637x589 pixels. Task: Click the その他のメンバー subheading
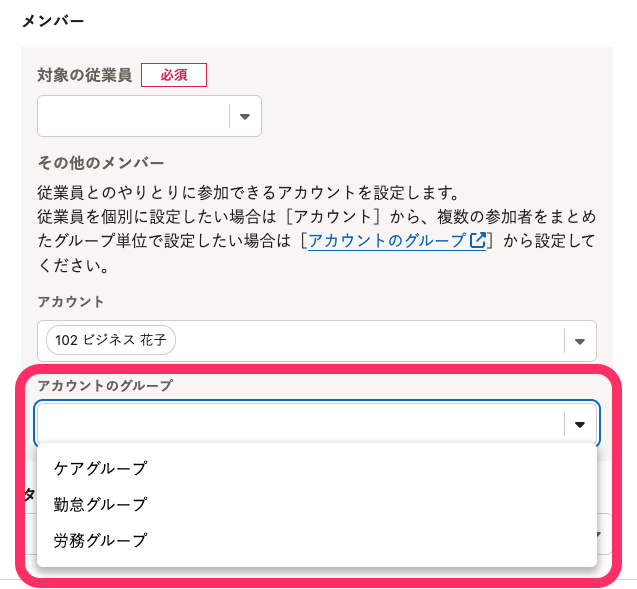point(101,162)
